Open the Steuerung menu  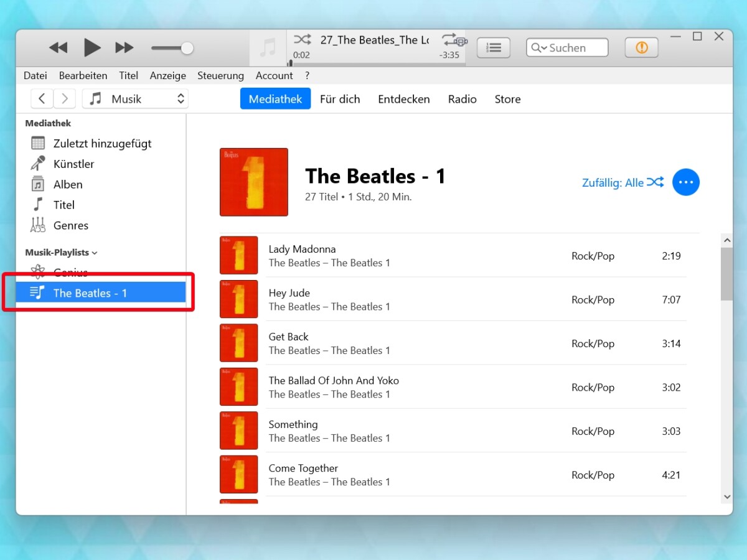click(221, 75)
